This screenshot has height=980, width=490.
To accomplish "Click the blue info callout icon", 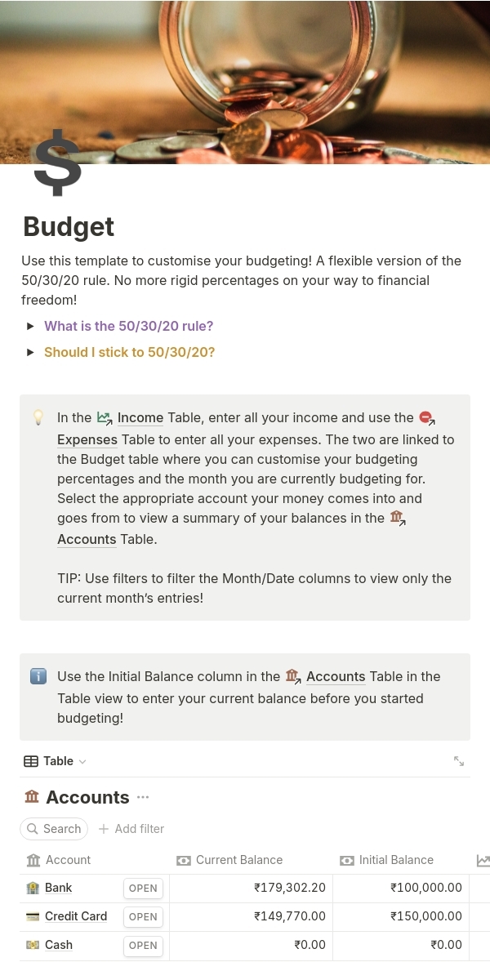I will pos(38,676).
